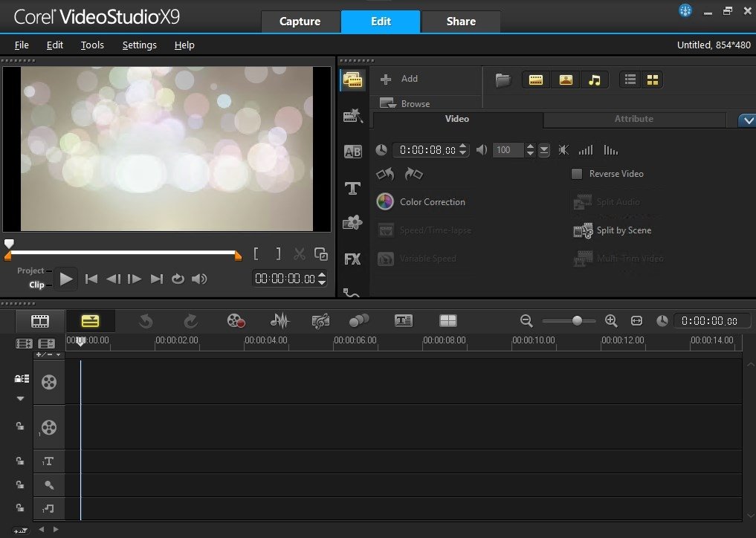756x538 pixels.
Task: Open the Path library icon
Action: tap(352, 292)
